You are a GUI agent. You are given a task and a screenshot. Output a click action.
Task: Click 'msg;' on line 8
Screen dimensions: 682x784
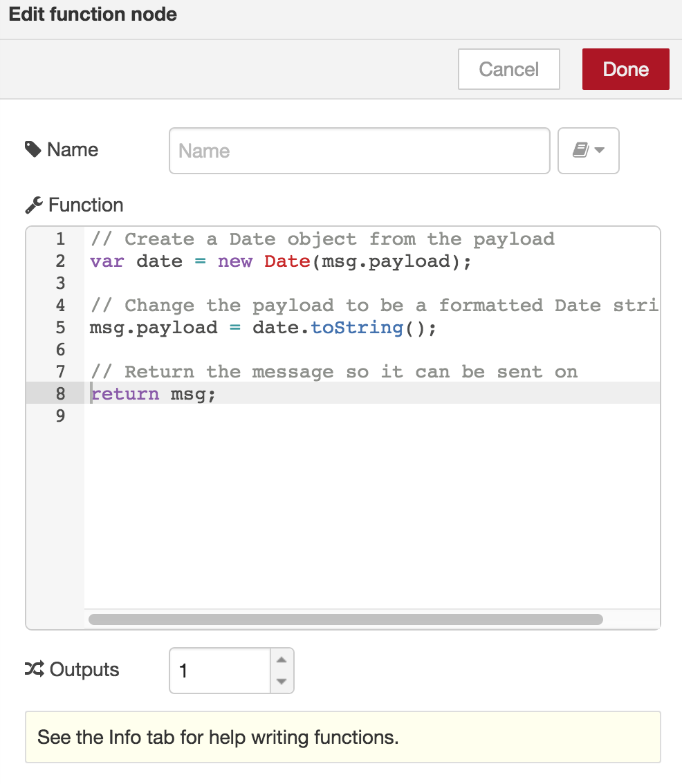pos(193,395)
